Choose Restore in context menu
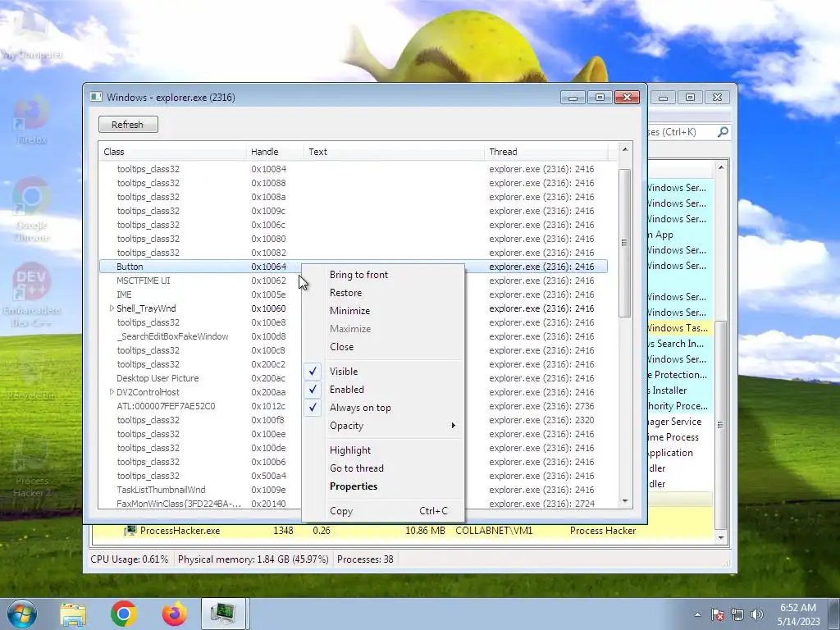 point(383,293)
